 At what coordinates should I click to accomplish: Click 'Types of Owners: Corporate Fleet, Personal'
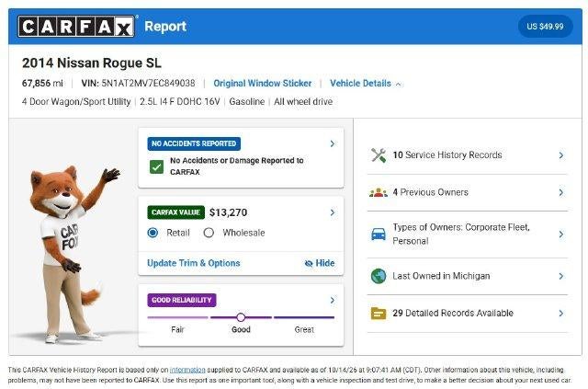461,235
